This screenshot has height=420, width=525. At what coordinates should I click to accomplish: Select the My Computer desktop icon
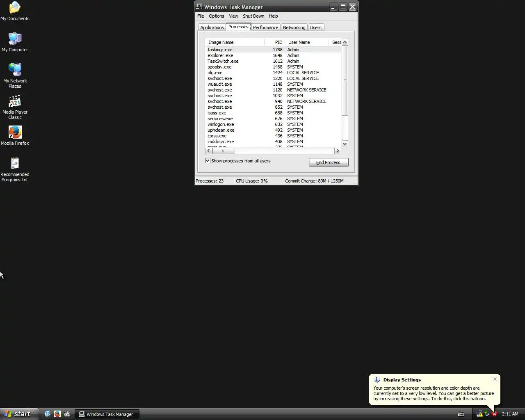[15, 42]
